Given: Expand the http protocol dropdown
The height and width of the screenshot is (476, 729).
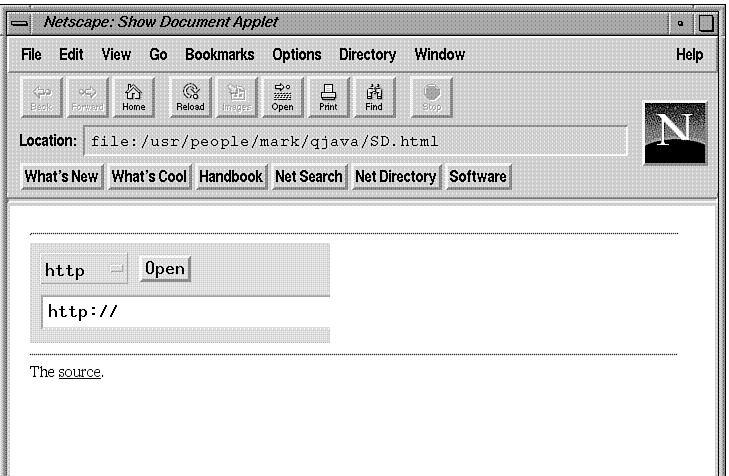Looking at the screenshot, I should pos(84,270).
